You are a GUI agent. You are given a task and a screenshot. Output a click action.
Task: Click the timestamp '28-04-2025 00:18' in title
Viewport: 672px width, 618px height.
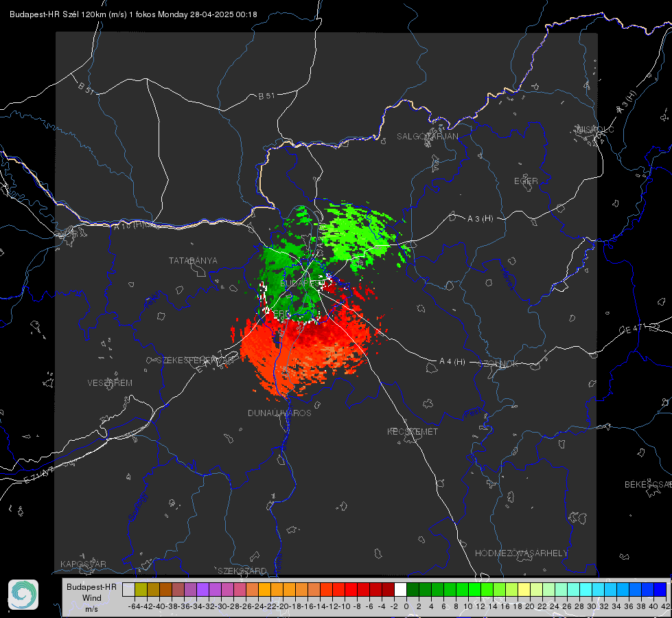coord(224,14)
